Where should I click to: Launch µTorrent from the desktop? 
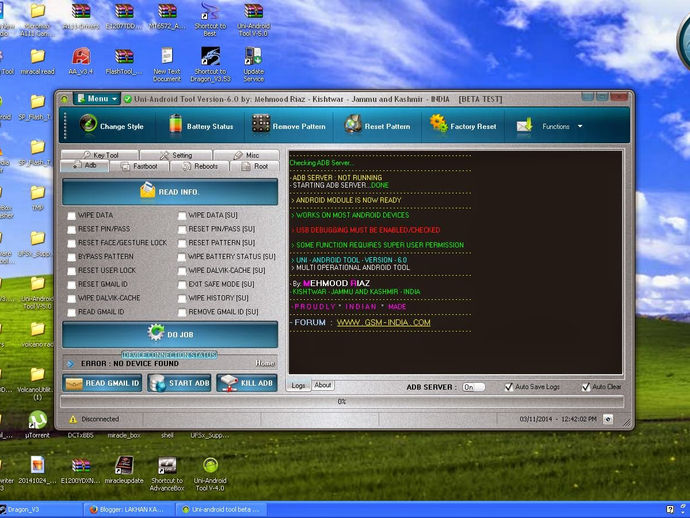[x=37, y=424]
